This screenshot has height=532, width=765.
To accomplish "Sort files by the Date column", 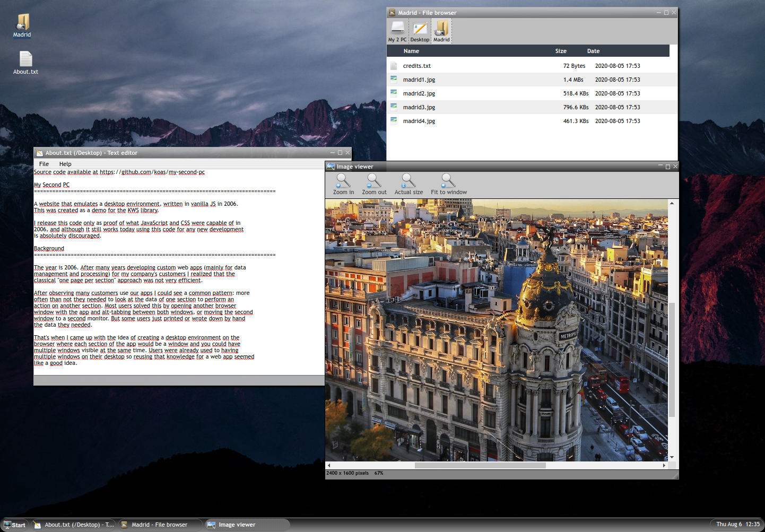I will [x=593, y=51].
